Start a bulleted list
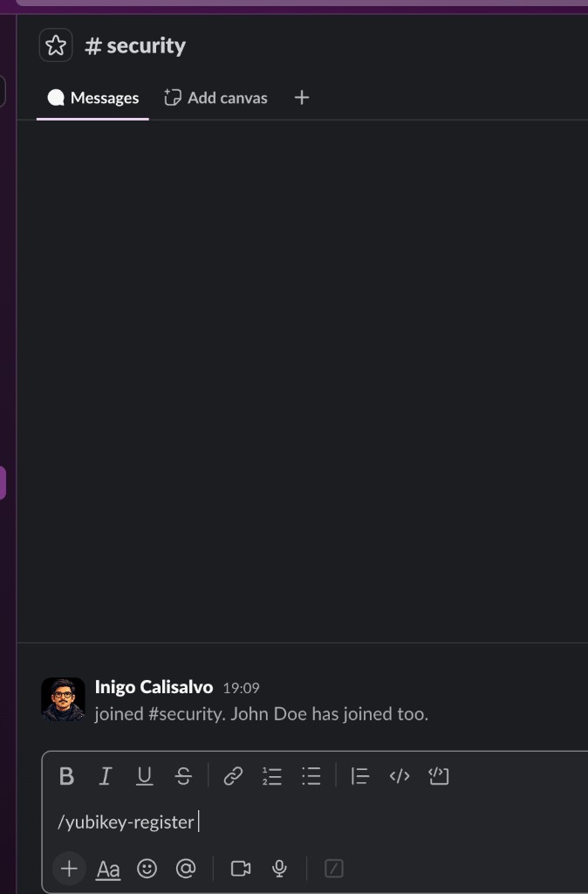Image resolution: width=588 pixels, height=894 pixels. (311, 776)
